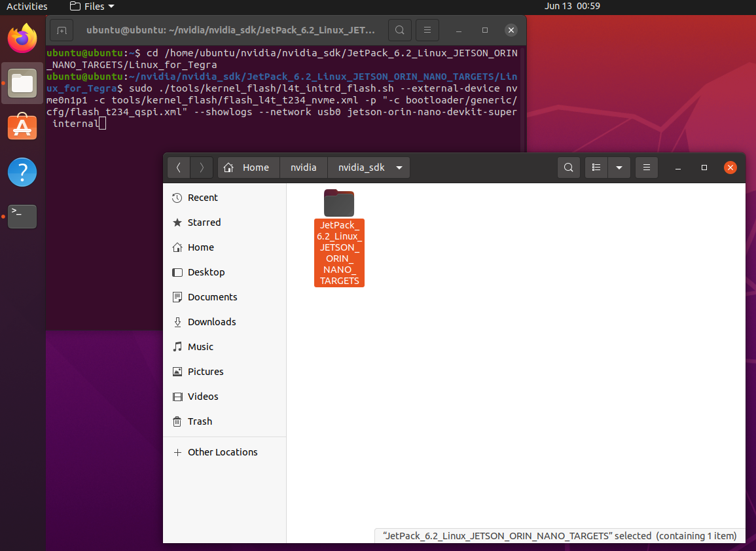Open the Terminal hamburger menu
The image size is (756, 551).
click(427, 30)
